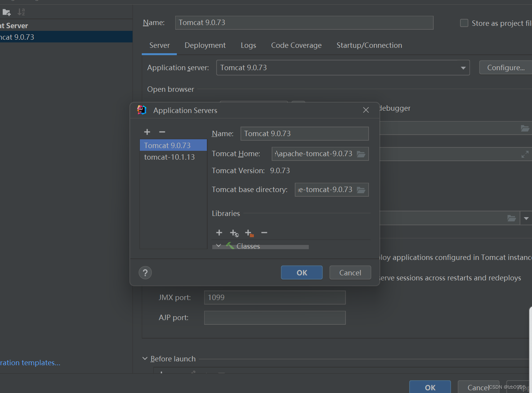Viewport: 532px width, 393px height.
Task: Expand field icon in background settings row
Action: click(x=525, y=154)
